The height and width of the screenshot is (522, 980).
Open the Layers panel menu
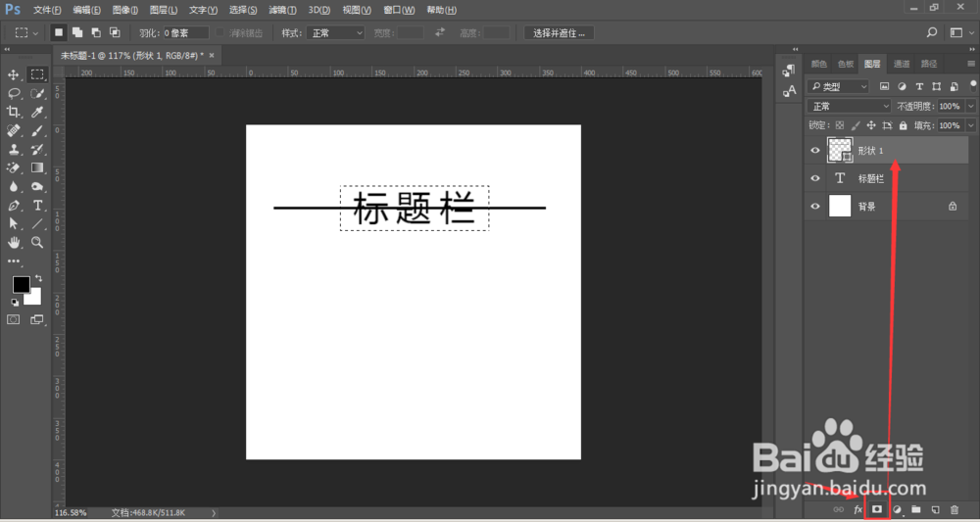pyautogui.click(x=971, y=64)
